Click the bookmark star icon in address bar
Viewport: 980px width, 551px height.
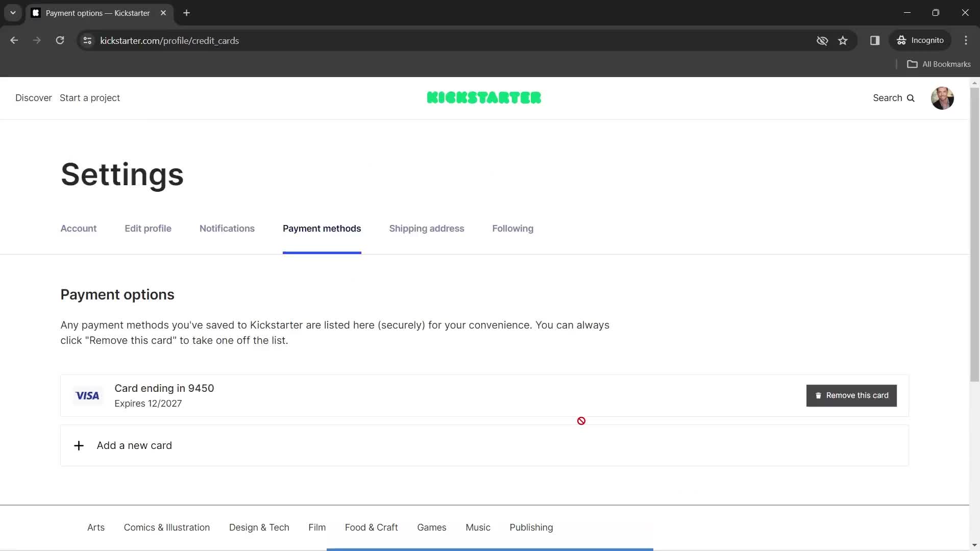[x=843, y=40]
